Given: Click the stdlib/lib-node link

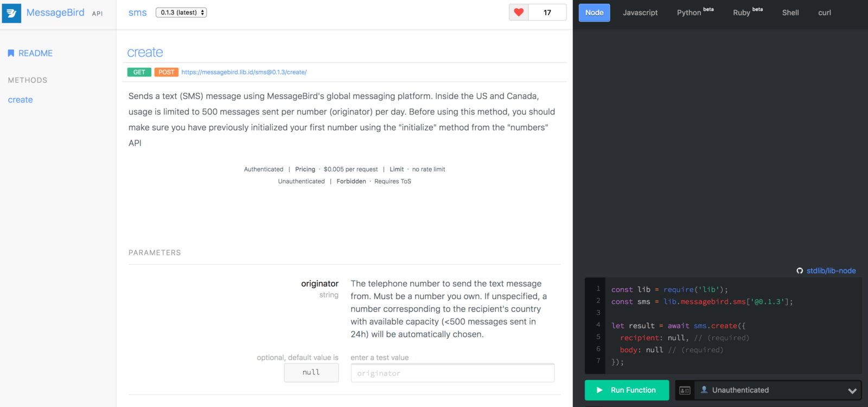Looking at the screenshot, I should (x=831, y=271).
